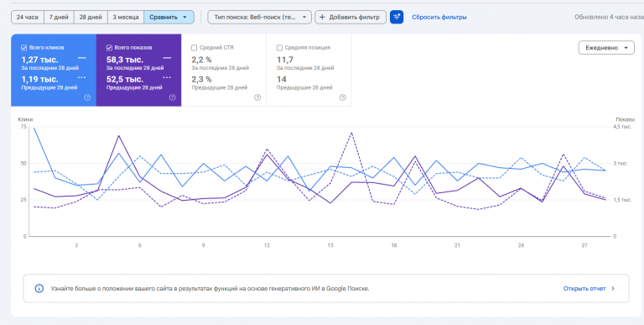Click the Добавить фильтр button
Image resolution: width=644 pixels, height=325 pixels.
(351, 18)
